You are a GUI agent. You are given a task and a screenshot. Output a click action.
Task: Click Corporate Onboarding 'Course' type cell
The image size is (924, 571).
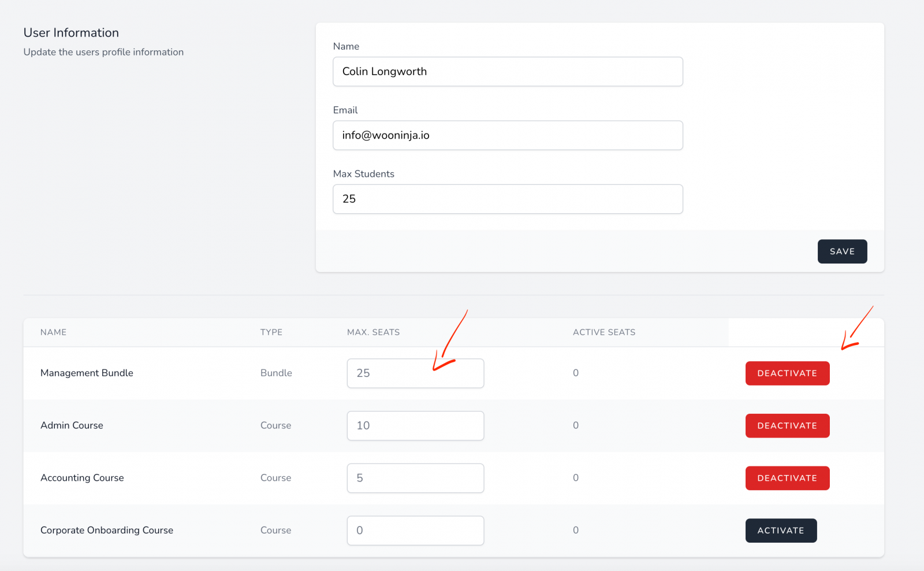click(275, 531)
